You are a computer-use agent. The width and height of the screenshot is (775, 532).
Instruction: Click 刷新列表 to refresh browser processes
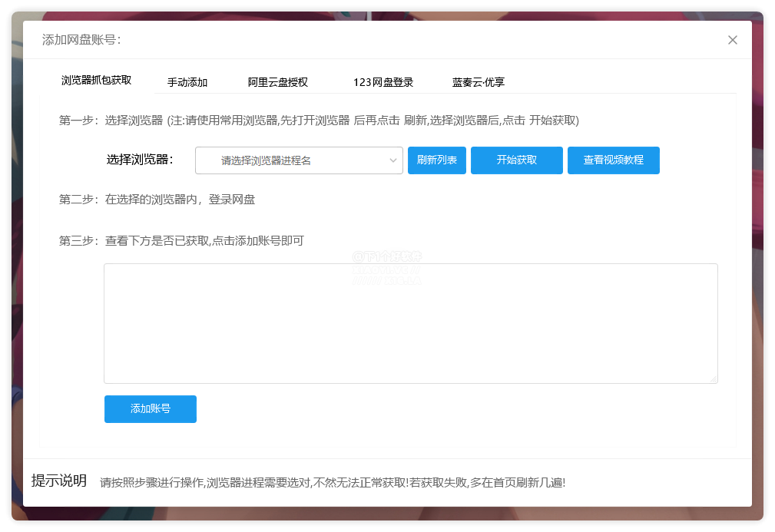click(x=436, y=160)
